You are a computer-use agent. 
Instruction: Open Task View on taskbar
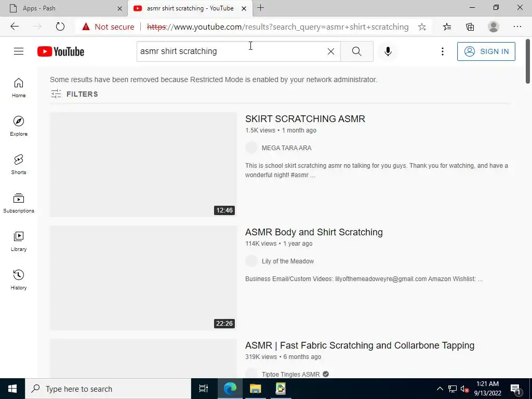pyautogui.click(x=204, y=389)
